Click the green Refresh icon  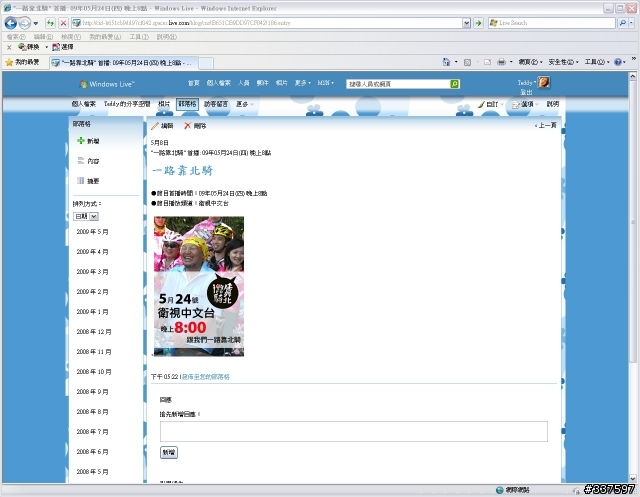point(50,23)
